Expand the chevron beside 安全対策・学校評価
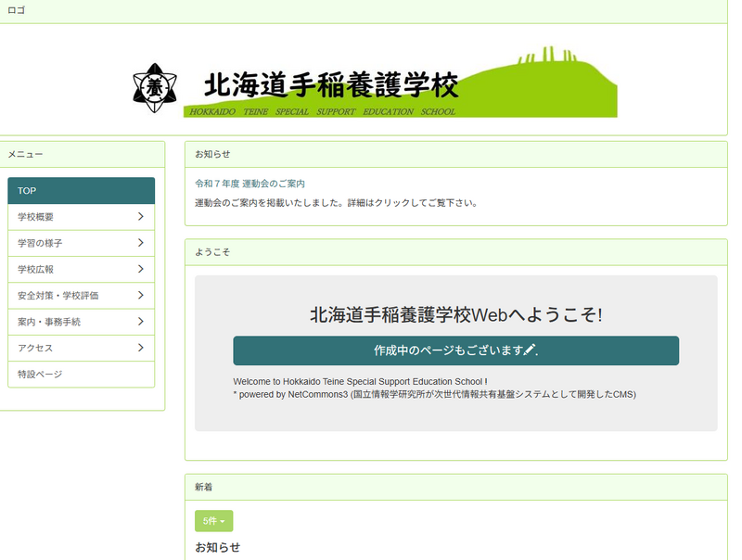 [141, 295]
